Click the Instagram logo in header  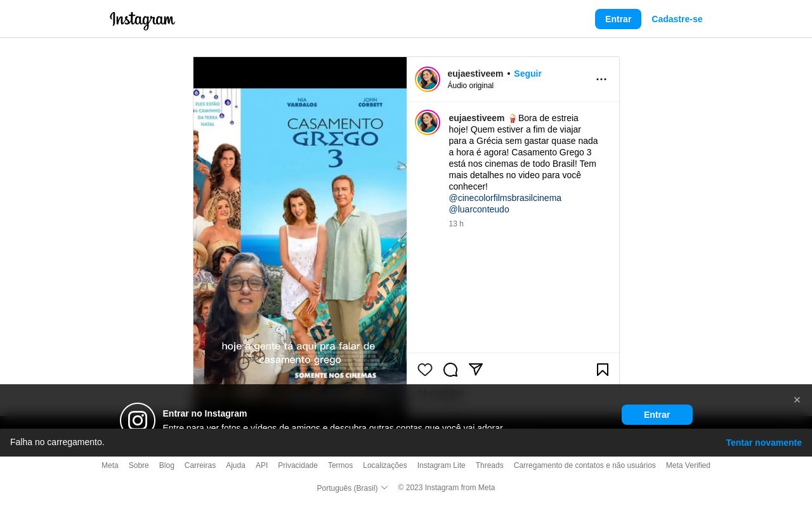tap(142, 20)
